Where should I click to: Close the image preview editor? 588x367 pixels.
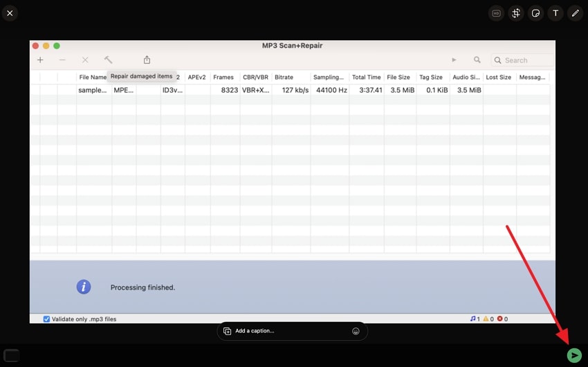coord(10,13)
